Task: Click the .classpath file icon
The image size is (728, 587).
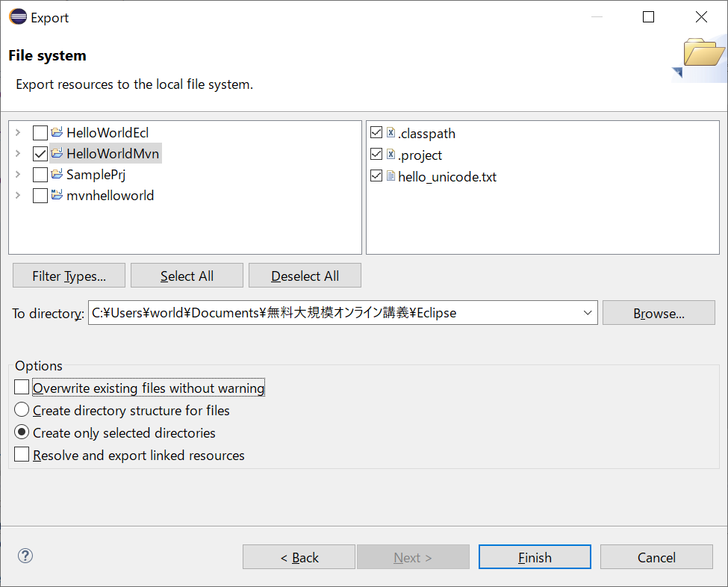Action: tap(389, 133)
